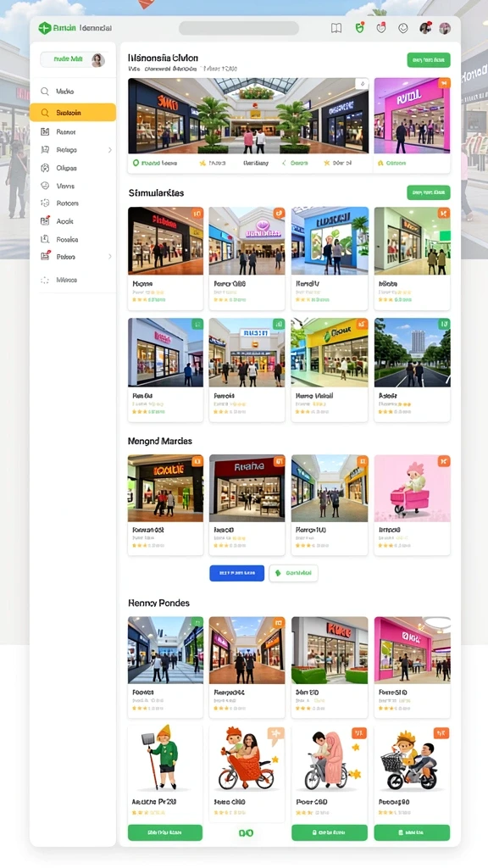Click the green button under the motorbike card
488x868 pixels.
[413, 832]
